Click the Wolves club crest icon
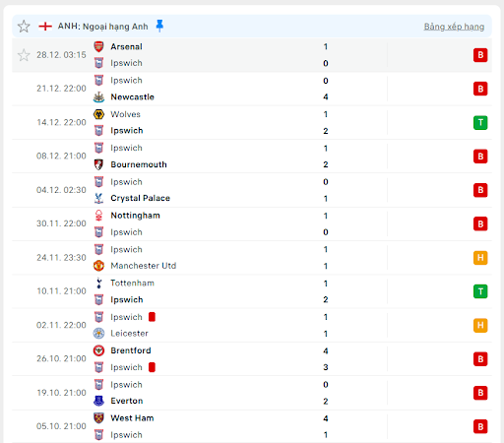Screen dimensions: 504x443 tap(98, 114)
